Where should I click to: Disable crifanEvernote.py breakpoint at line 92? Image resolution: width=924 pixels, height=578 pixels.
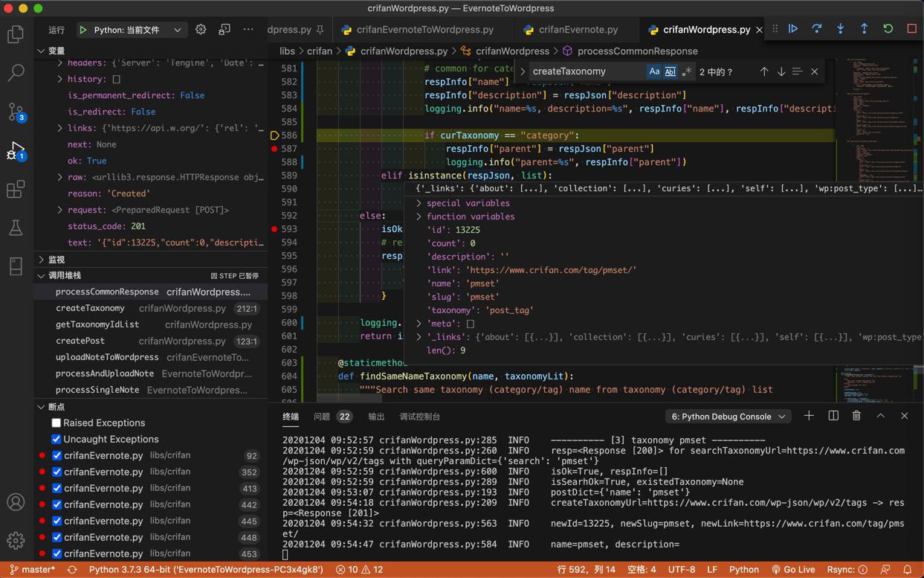coord(56,455)
